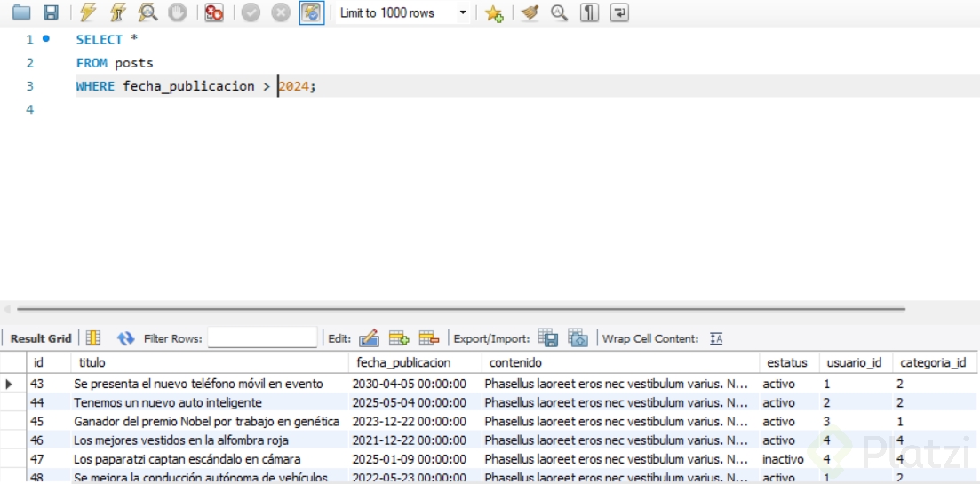Click the Result Grid label

click(x=41, y=338)
